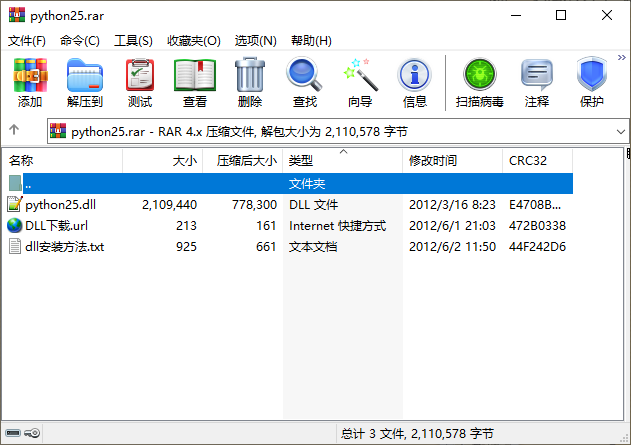Sort by 名称 column header
631x445 pixels.
(62, 161)
